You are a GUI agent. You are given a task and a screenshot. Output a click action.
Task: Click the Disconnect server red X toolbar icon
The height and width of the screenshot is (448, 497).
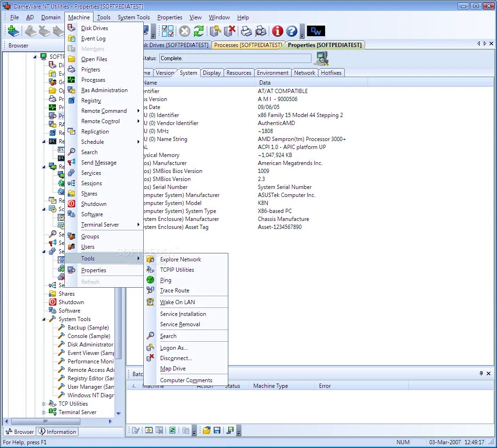(x=230, y=31)
